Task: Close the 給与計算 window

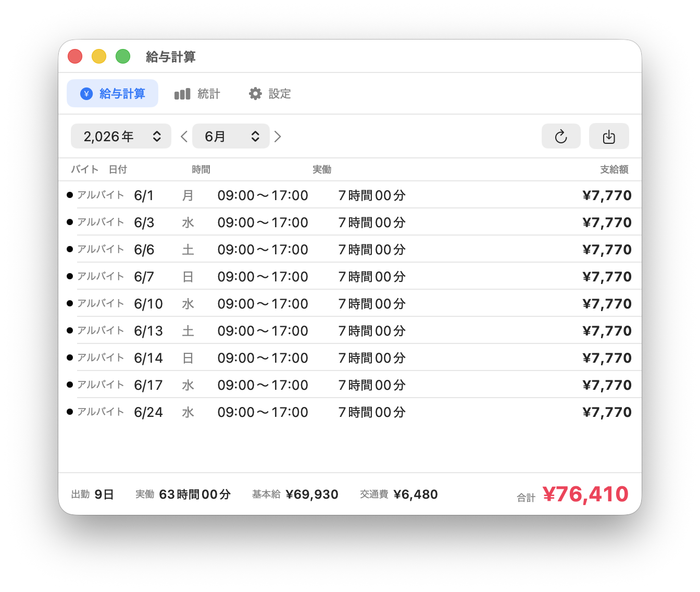Action: [75, 56]
